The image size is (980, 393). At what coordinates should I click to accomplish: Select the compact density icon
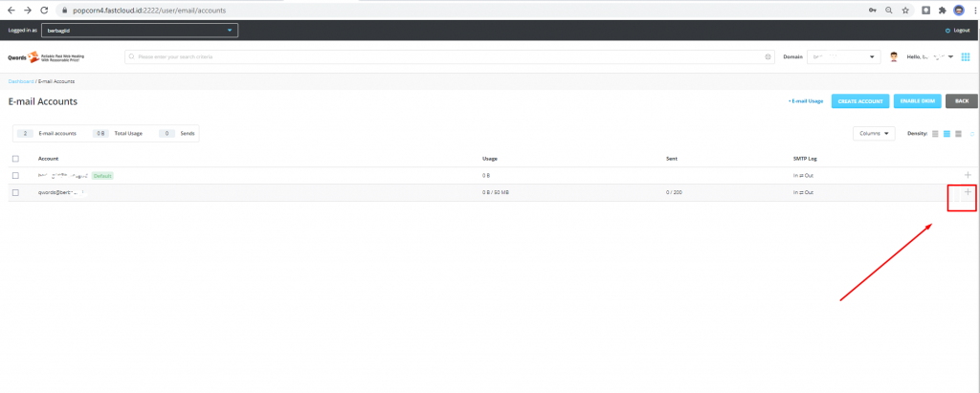(935, 133)
